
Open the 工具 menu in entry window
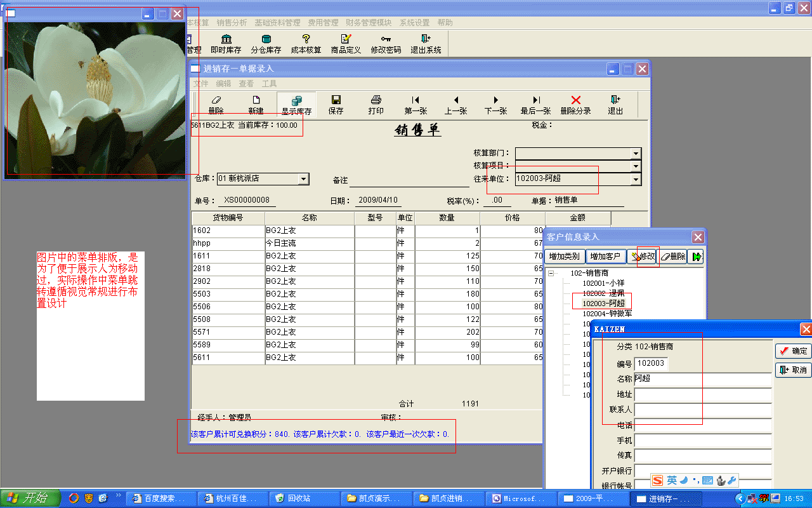pyautogui.click(x=269, y=84)
